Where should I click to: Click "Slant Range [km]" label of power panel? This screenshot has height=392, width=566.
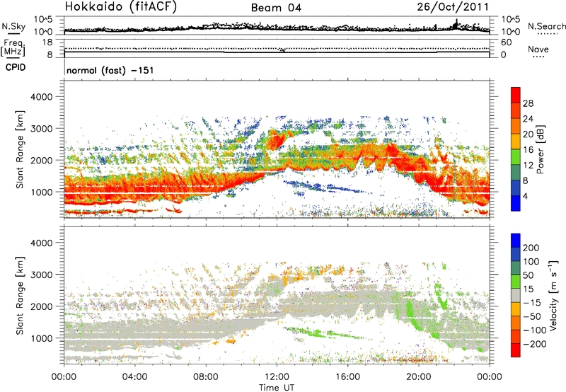click(21, 149)
